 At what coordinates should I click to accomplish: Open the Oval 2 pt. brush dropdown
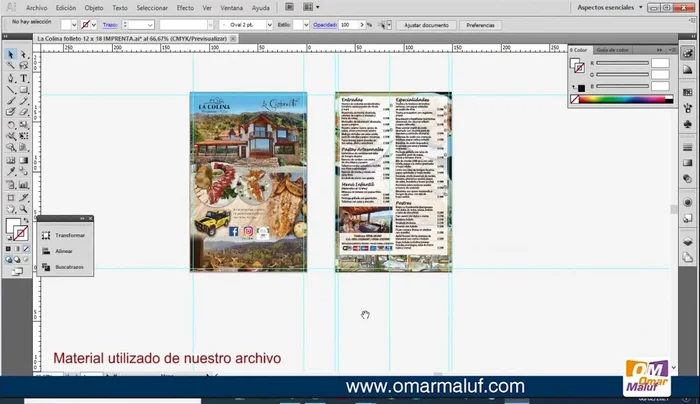click(x=269, y=25)
